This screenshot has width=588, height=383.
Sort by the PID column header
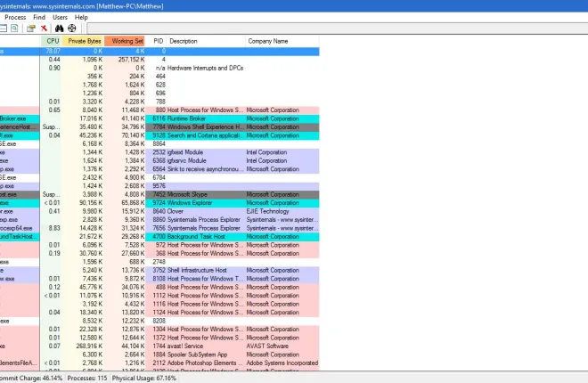click(156, 41)
